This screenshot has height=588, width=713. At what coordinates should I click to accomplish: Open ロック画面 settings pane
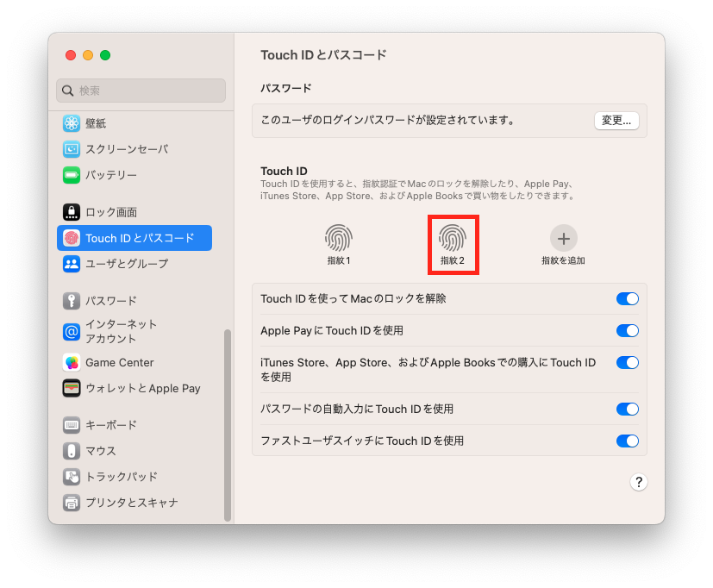(134, 212)
